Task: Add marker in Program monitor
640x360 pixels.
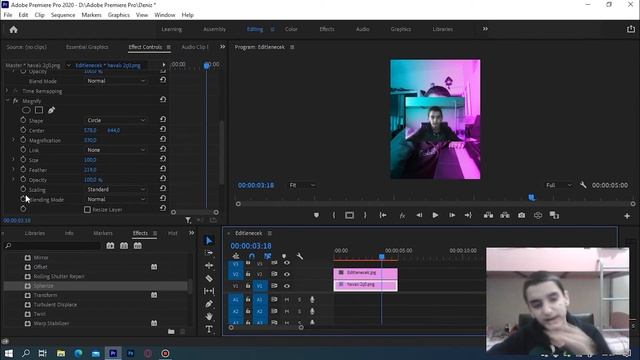Action: coord(316,215)
